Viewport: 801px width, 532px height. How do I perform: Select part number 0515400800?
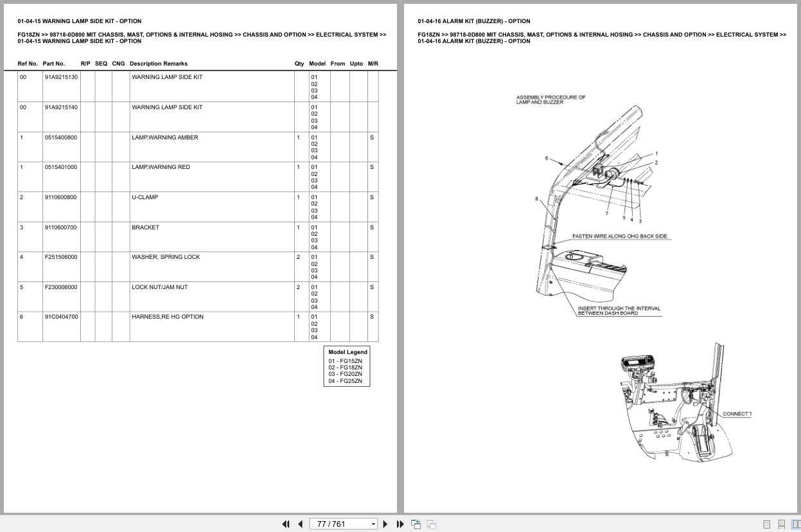pos(61,137)
